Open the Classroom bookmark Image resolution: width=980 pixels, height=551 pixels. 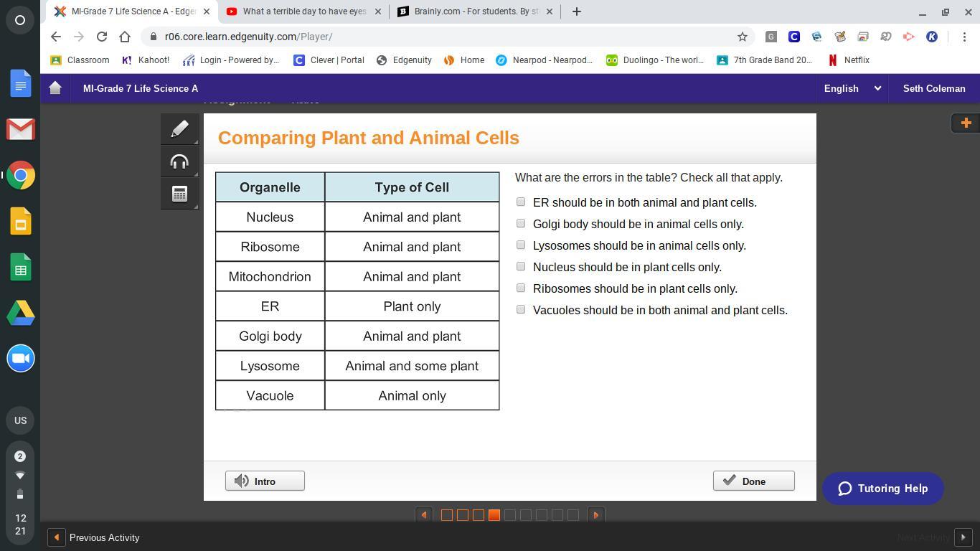[x=80, y=60]
